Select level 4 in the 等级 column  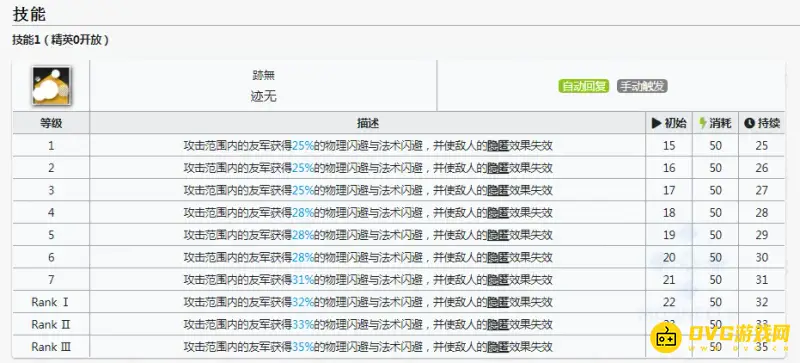pyautogui.click(x=51, y=213)
